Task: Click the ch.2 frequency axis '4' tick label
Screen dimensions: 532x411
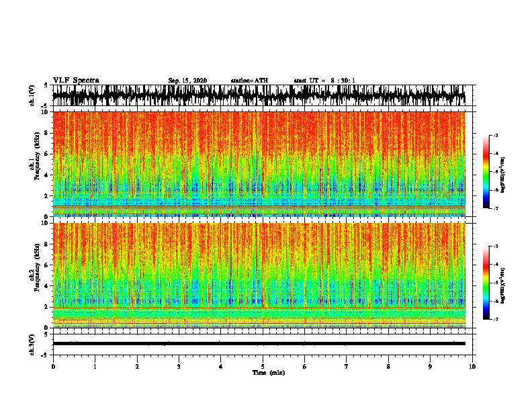Action: tap(47, 286)
